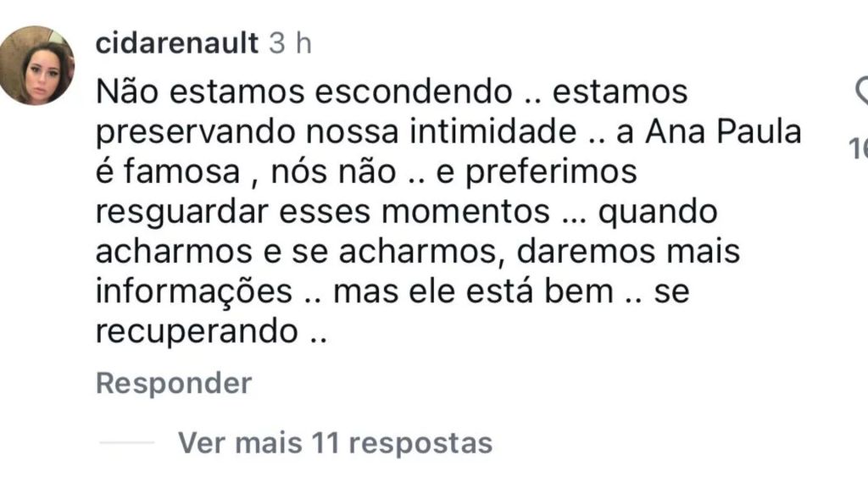Like the comment with the heart icon
The image size is (868, 488).
tap(862, 90)
